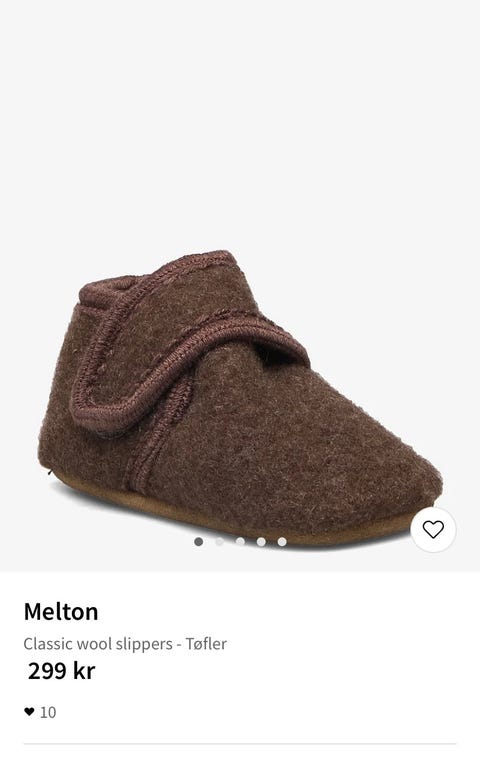480x770 pixels.
Task: Tap the likes count number 10
Action: pyautogui.click(x=48, y=712)
